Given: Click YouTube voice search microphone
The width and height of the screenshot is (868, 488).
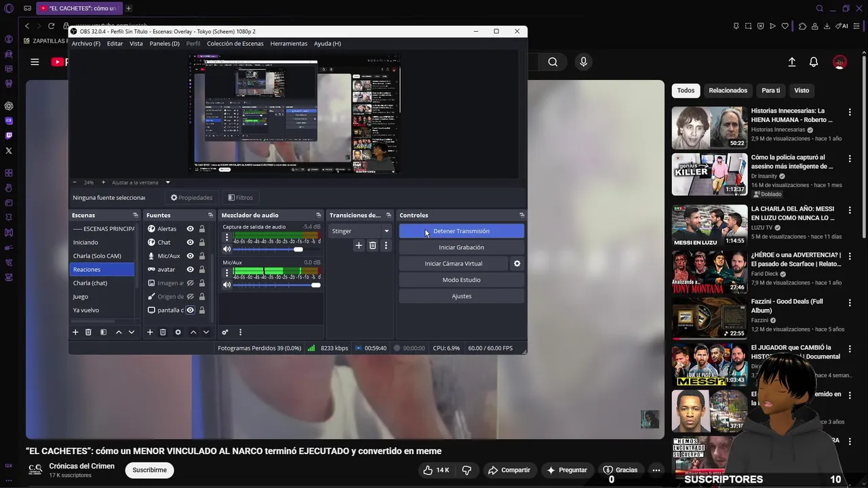Looking at the screenshot, I should click(x=583, y=62).
